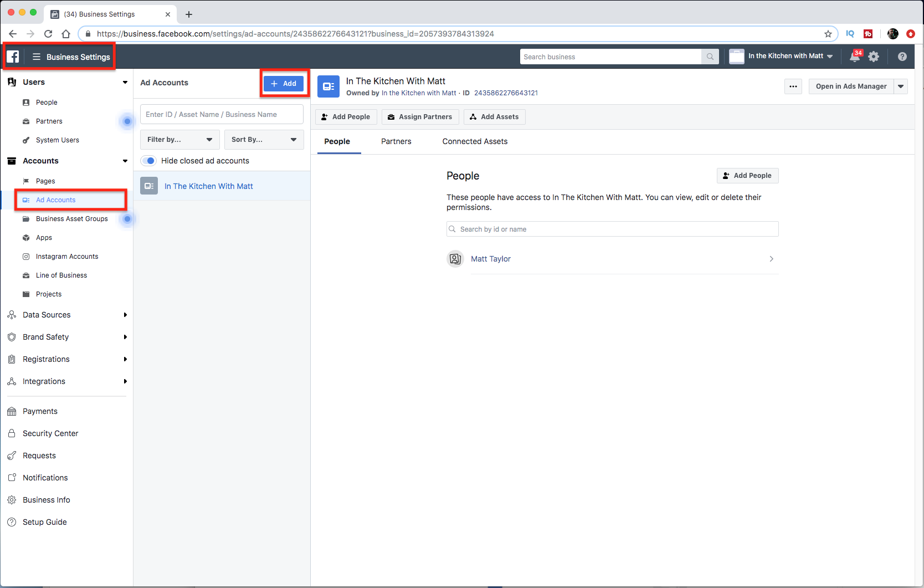Toggle Hide closed ad accounts switch

click(148, 161)
